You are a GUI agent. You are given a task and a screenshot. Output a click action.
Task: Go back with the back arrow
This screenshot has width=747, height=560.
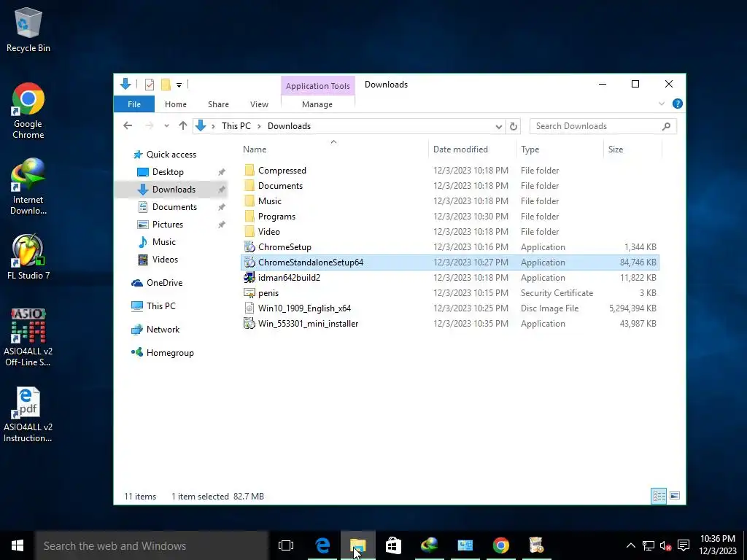(x=128, y=125)
